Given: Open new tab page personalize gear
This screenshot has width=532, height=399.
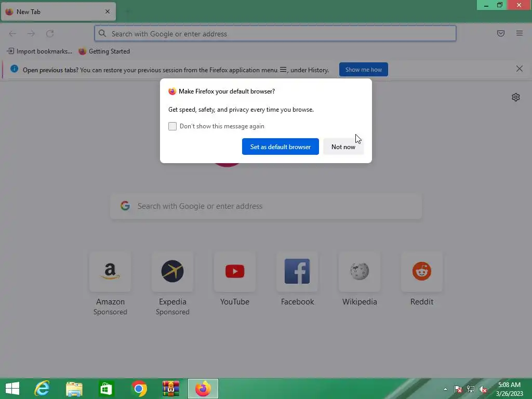Looking at the screenshot, I should click(516, 97).
